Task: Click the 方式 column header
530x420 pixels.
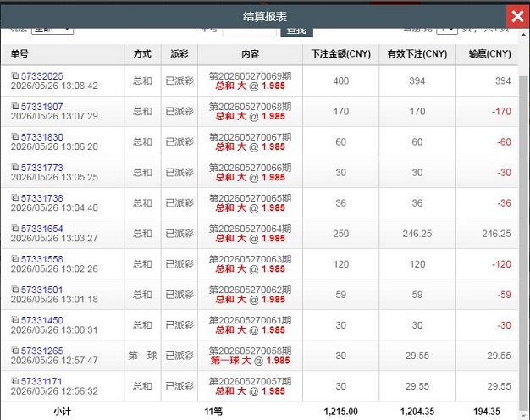Action: pyautogui.click(x=142, y=53)
